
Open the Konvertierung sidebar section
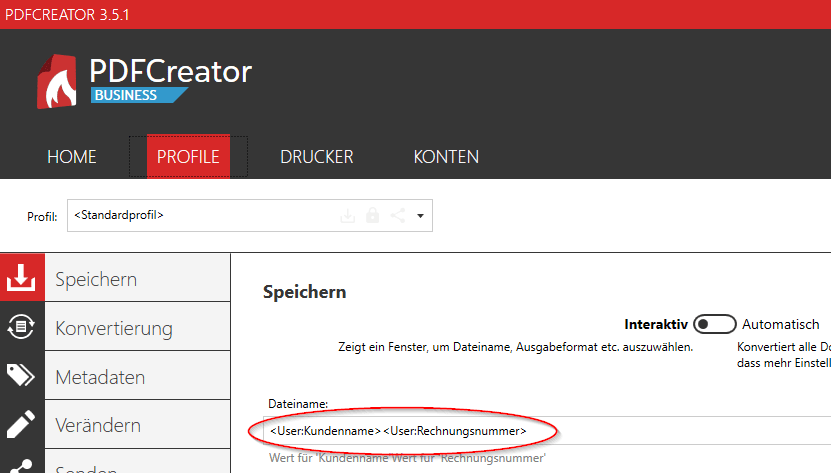coord(138,327)
